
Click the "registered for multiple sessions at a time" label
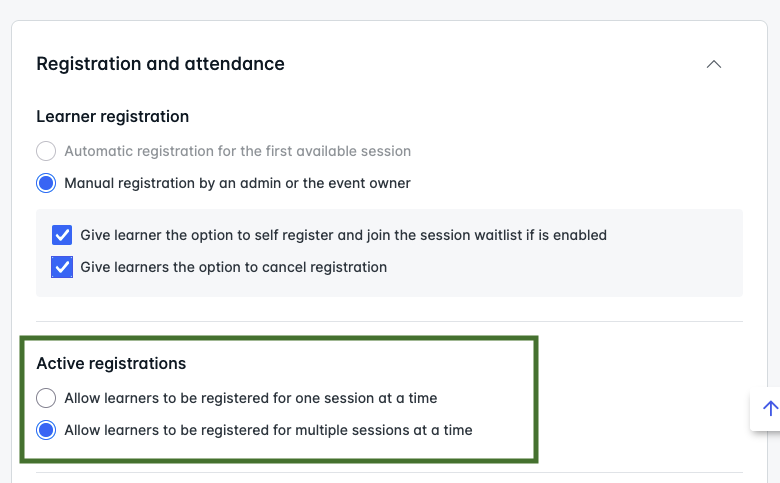pyautogui.click(x=268, y=431)
